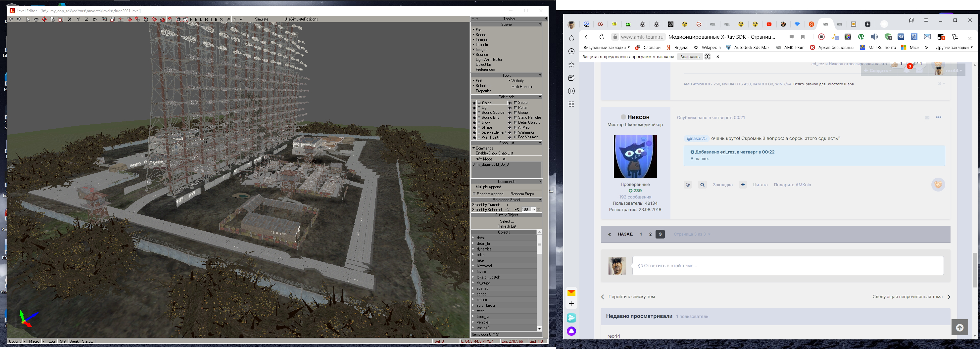Click Refresh List under Current Object
This screenshot has width=980, height=349.
(x=507, y=226)
